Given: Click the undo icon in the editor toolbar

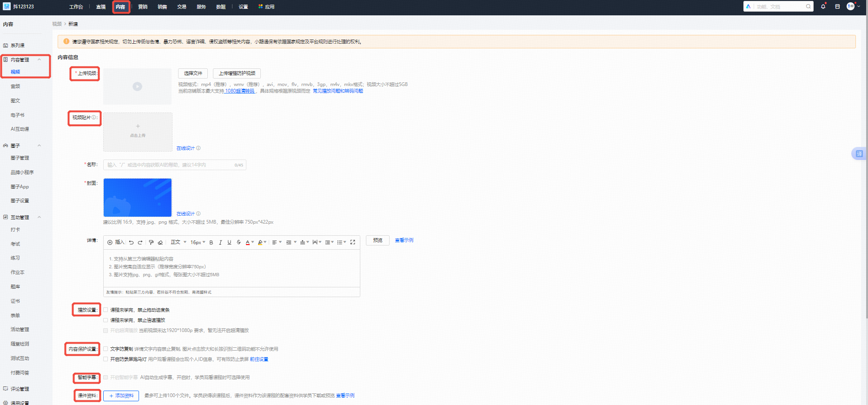Looking at the screenshot, I should [x=131, y=242].
